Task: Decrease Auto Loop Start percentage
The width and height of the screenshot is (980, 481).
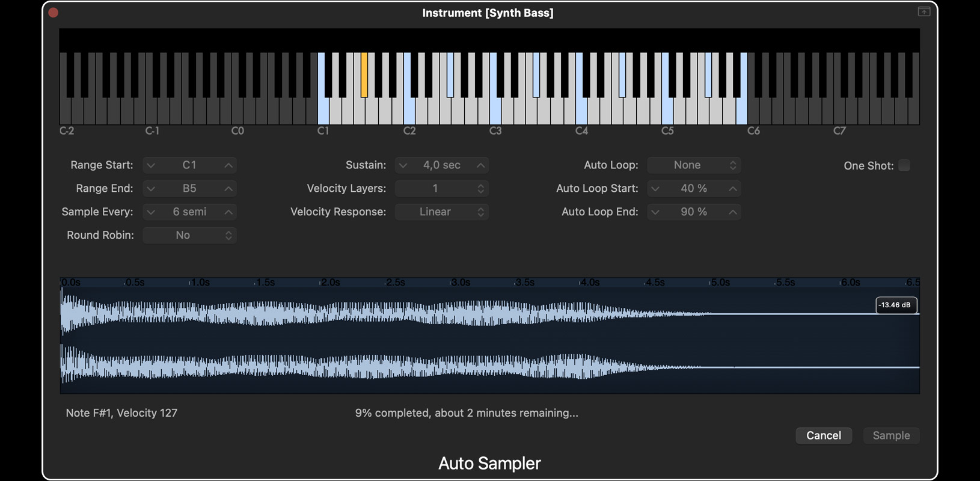Action: coord(655,189)
